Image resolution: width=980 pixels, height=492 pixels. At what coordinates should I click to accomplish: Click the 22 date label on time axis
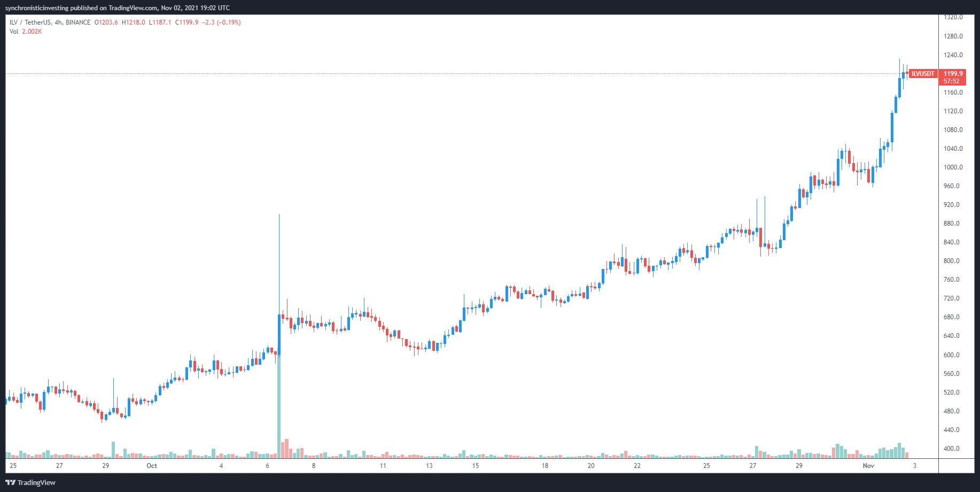pos(637,466)
